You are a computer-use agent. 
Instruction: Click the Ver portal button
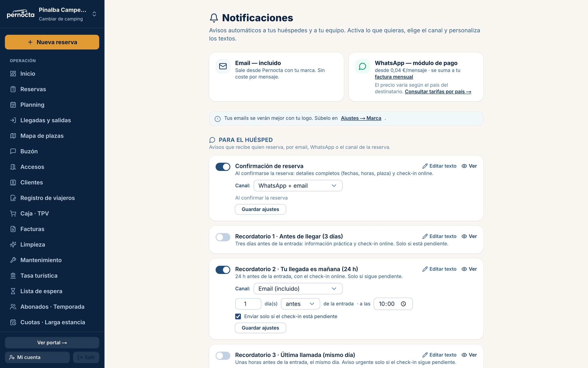tap(52, 342)
